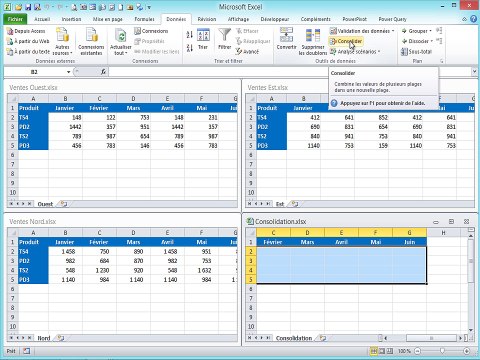This screenshot has height=360, width=480.
Task: Expand the Analyse scénarios dropdown
Action: pos(379,52)
